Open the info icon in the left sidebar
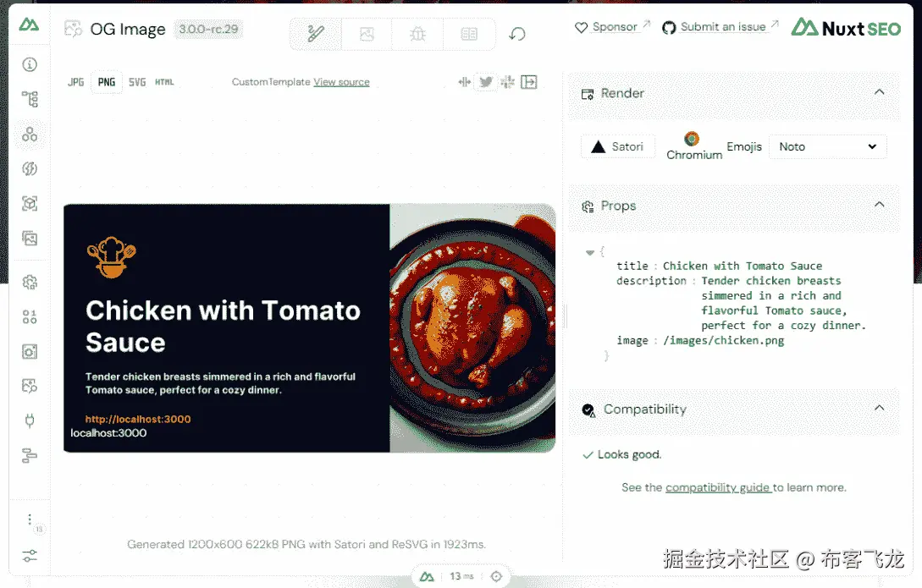Viewport: 922px width, 588px height. pyautogui.click(x=30, y=63)
